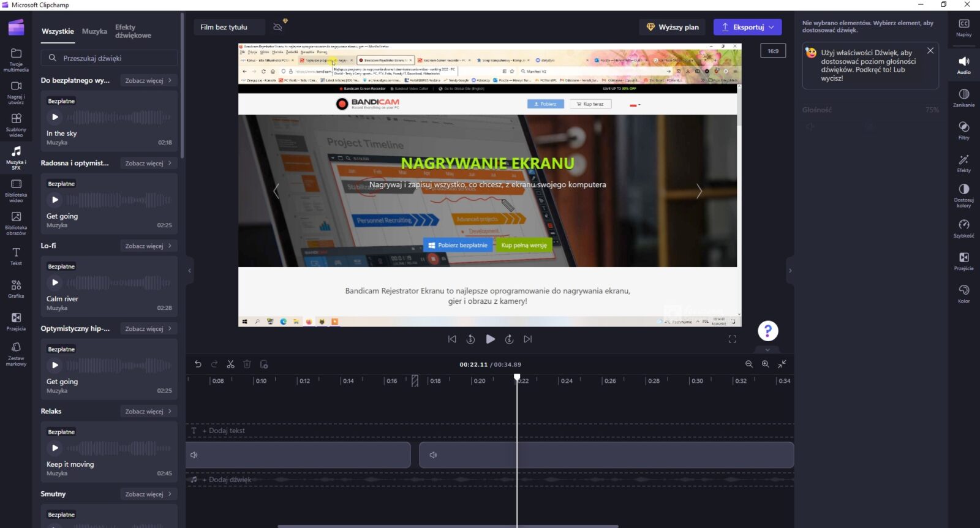Screen dimensions: 980x528
Task: Click the timeline ruler at 0:26
Action: coord(610,380)
